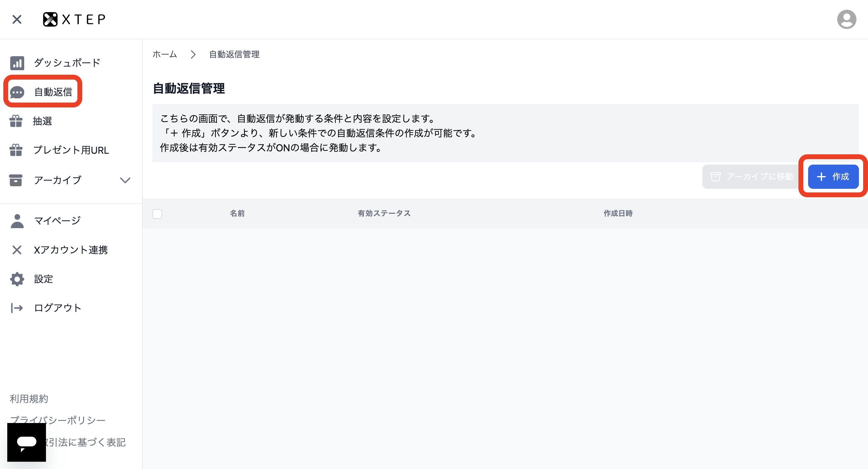
Task: Follow the ホーム breadcrumb link
Action: click(x=165, y=54)
